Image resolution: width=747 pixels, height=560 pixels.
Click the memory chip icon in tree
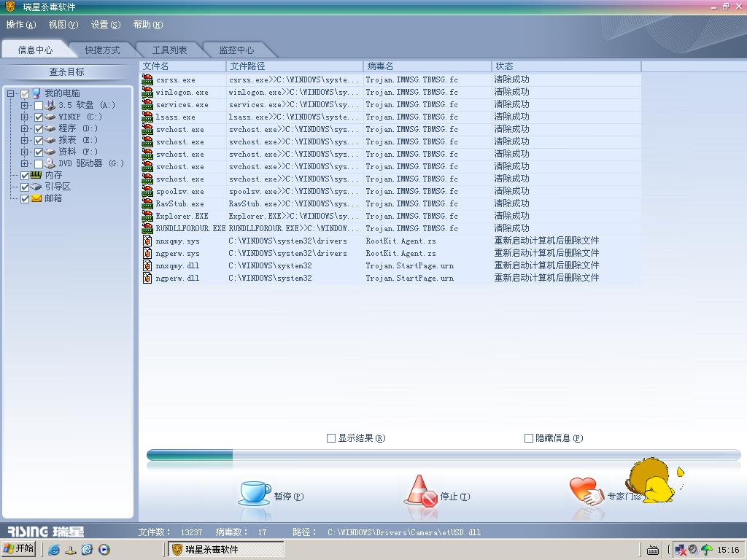[36, 175]
